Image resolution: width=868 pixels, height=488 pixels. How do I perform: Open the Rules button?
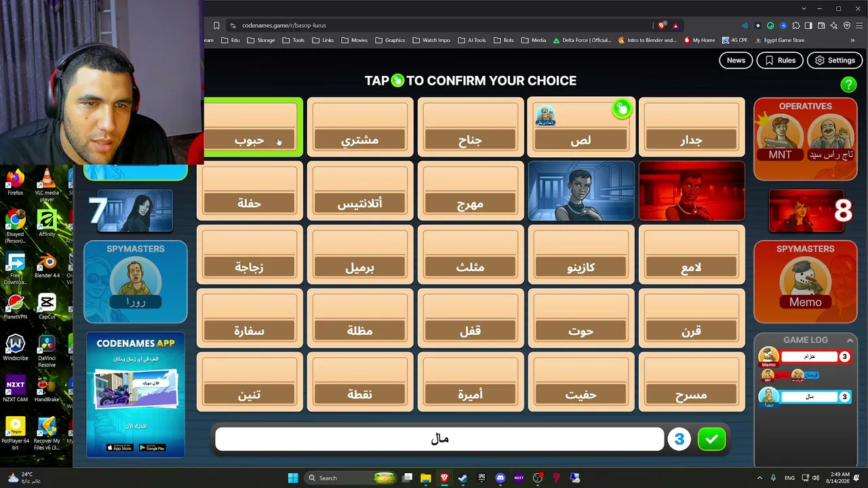(x=780, y=60)
